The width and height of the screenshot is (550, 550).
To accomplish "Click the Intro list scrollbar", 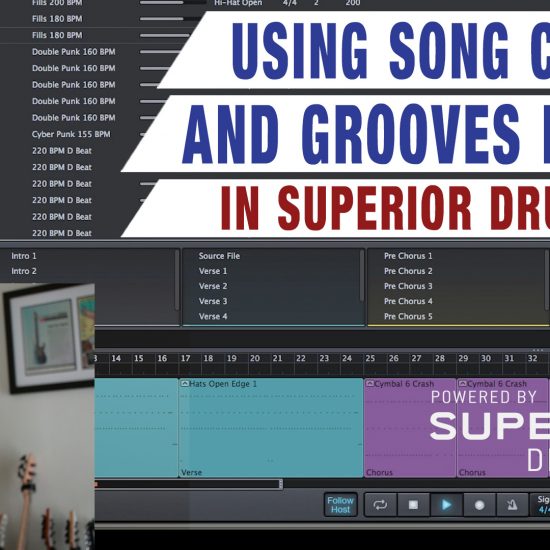I will coord(177,280).
